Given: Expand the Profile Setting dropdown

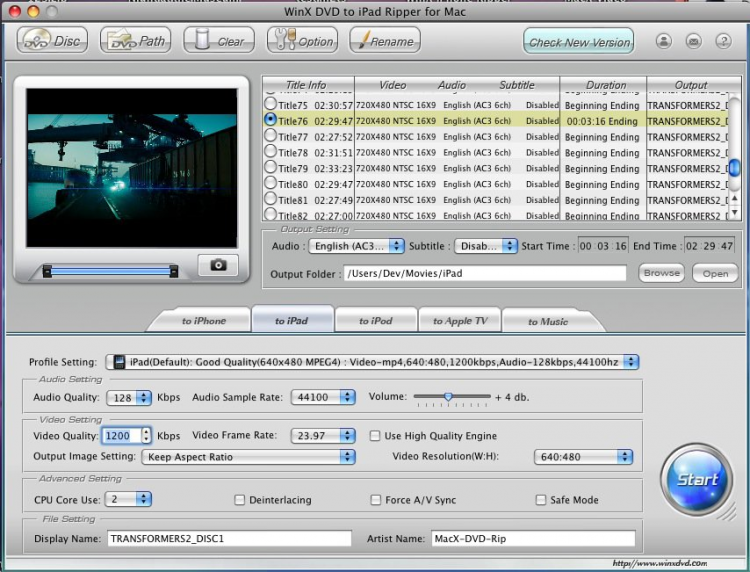Looking at the screenshot, I should [372, 362].
